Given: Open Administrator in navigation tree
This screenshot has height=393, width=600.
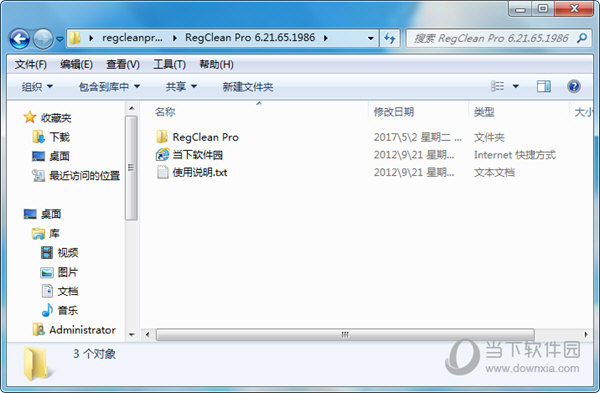Looking at the screenshot, I should click(82, 330).
